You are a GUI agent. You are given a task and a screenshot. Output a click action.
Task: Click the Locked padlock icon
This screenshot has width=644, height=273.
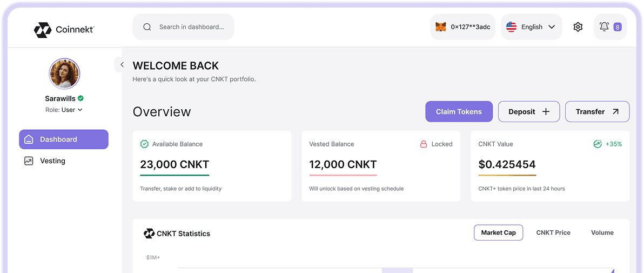tap(424, 144)
